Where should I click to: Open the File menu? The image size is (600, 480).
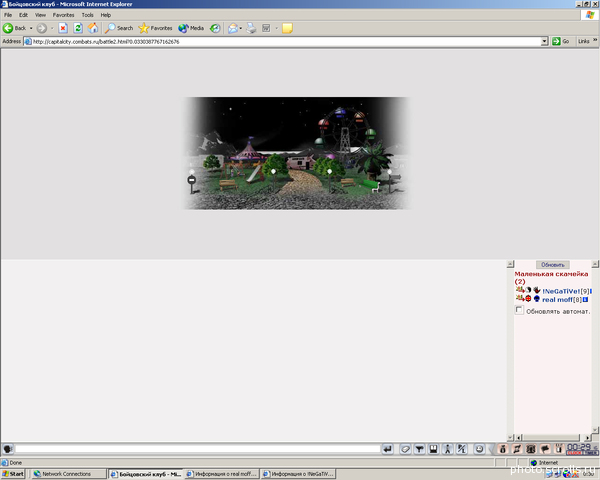click(8, 15)
